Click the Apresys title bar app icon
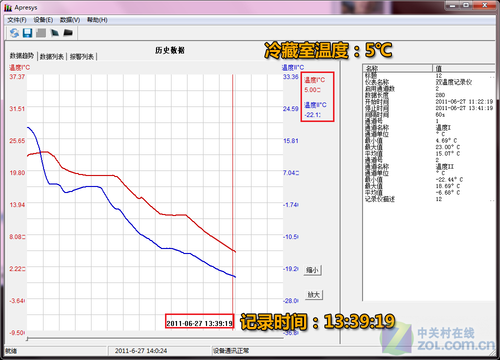Viewport: 500px width, 360px height. click(x=9, y=7)
